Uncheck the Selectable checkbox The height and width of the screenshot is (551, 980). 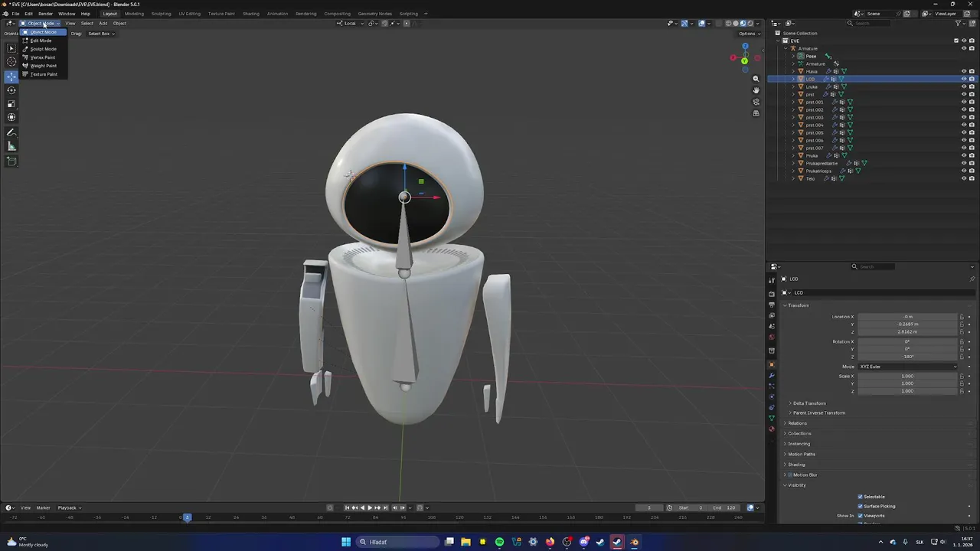[x=860, y=497]
